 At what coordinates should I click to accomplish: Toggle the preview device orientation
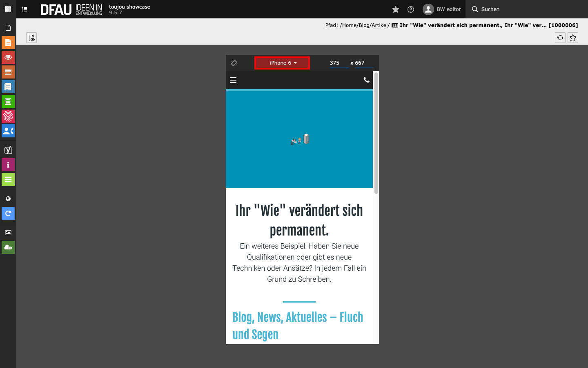click(x=234, y=63)
